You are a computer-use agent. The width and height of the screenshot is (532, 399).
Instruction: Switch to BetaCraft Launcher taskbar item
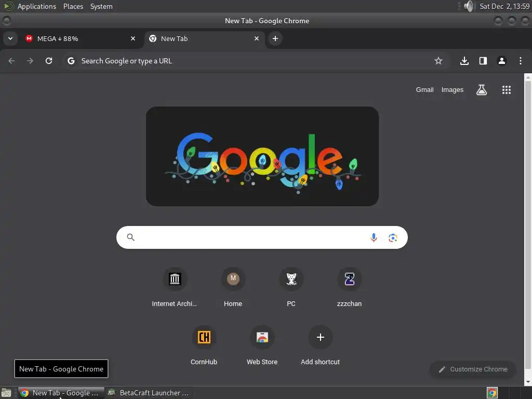click(149, 393)
